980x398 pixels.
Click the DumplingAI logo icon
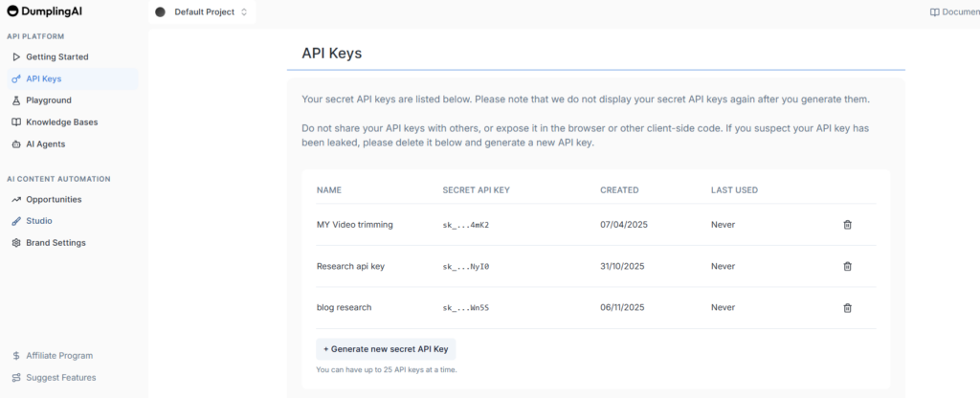(x=12, y=11)
